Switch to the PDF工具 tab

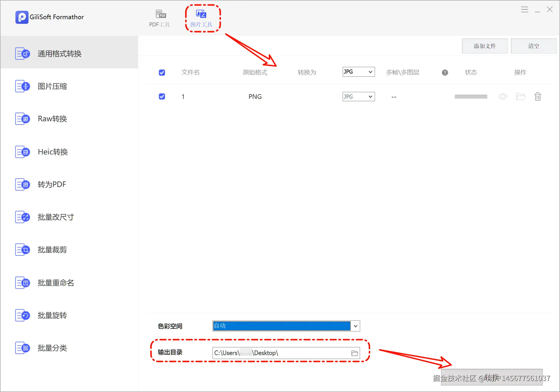(x=159, y=18)
